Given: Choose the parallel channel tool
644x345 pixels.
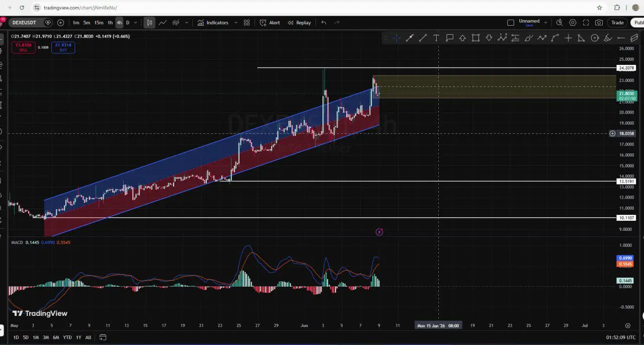Looking at the screenshot, I should pyautogui.click(x=634, y=38).
